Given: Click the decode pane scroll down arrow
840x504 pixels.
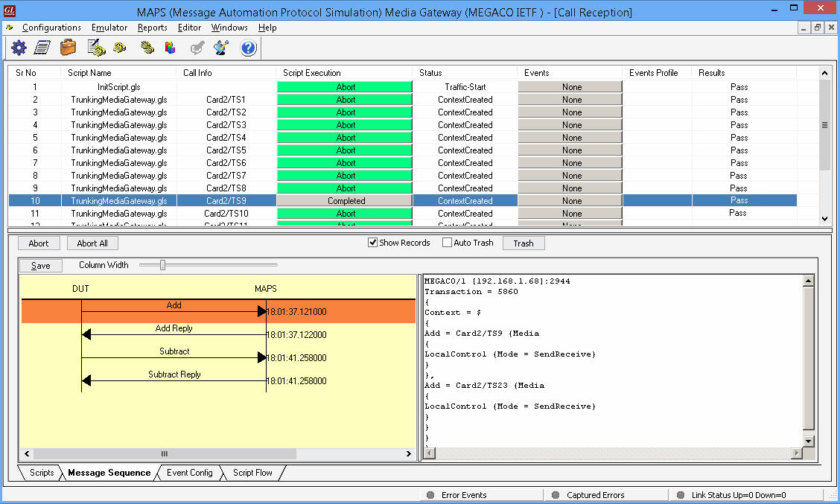Looking at the screenshot, I should click(809, 441).
